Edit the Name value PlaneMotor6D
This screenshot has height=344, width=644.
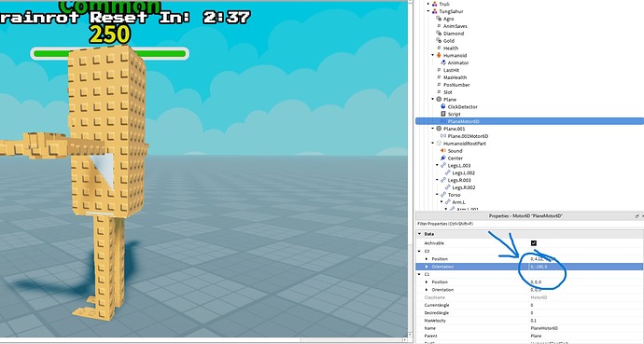coord(586,328)
